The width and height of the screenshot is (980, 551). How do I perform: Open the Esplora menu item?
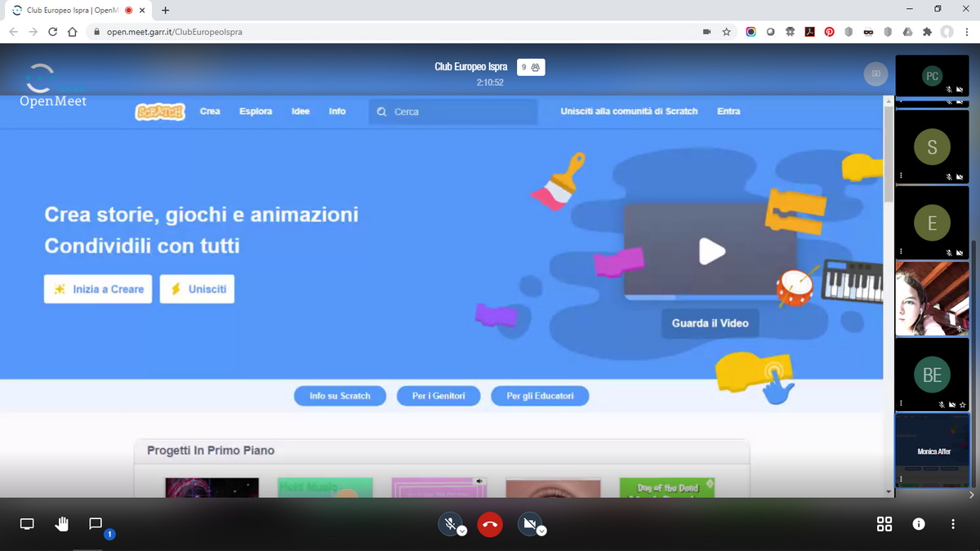pos(256,111)
